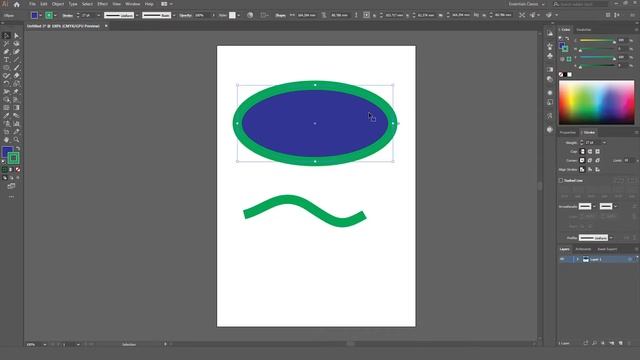
Task: Select the Rotate tool
Action: click(6, 84)
